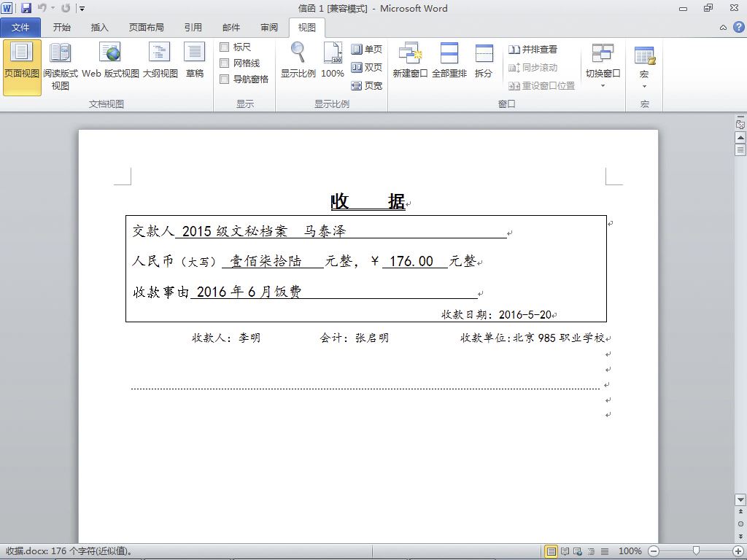Zoom in with plus button
Screen dimensions: 747x560
click(738, 551)
